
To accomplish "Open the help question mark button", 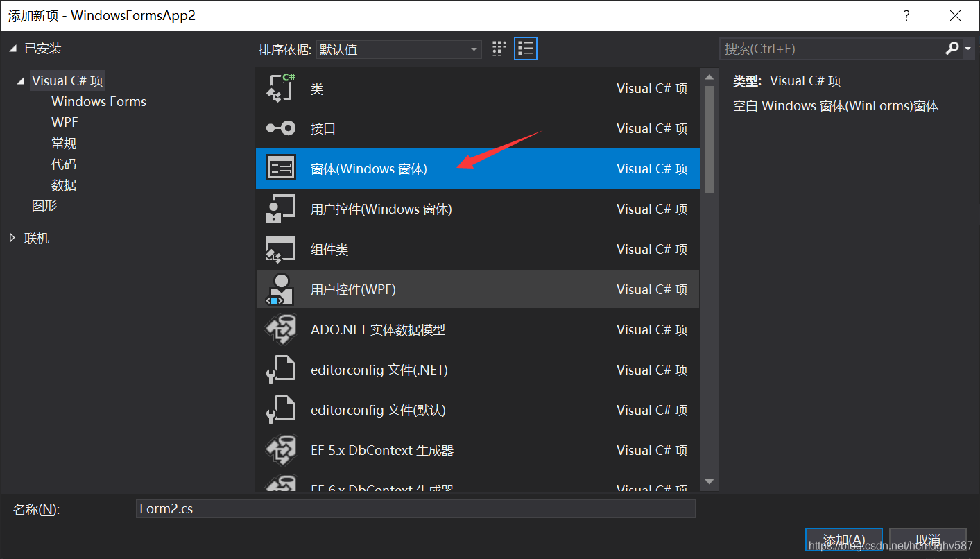I will pos(906,15).
